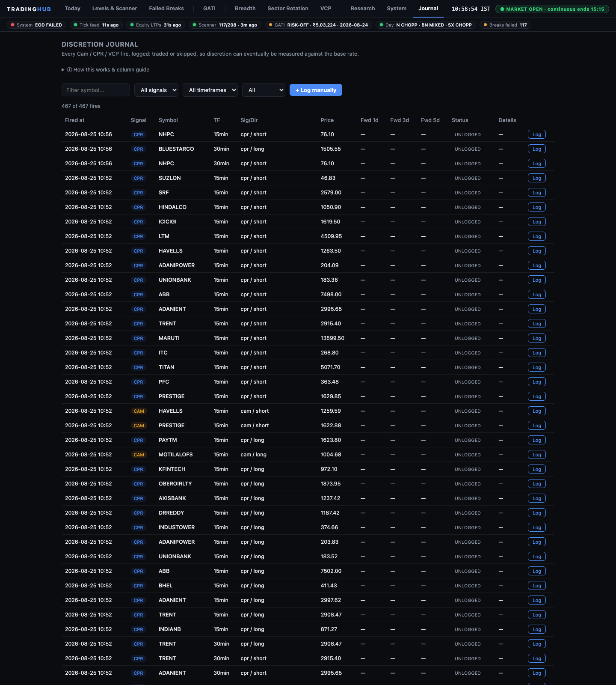The height and width of the screenshot is (685, 616).
Task: Click Log for SUZLON row
Action: tap(537, 178)
